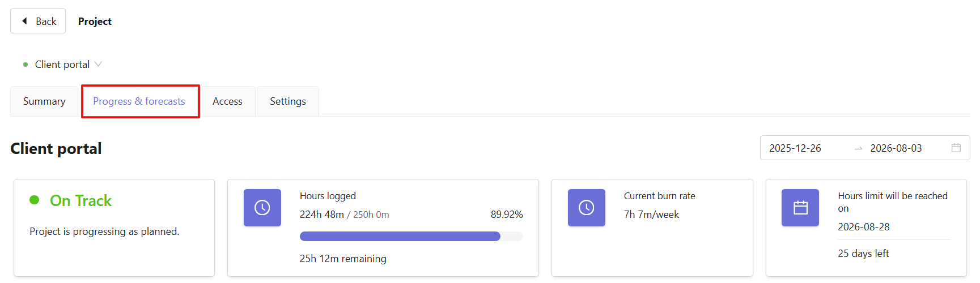Switch to the Summary tab

tap(44, 101)
